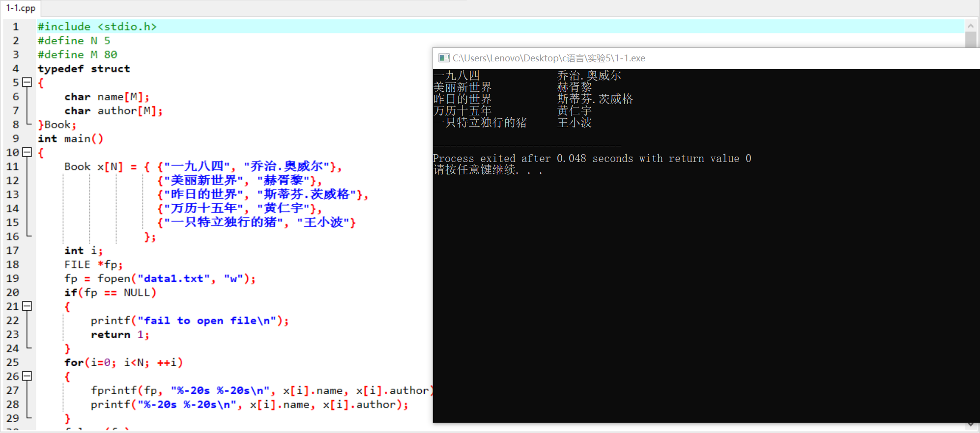980x433 pixels.
Task: Click the console window's title bar icon
Action: click(x=444, y=58)
